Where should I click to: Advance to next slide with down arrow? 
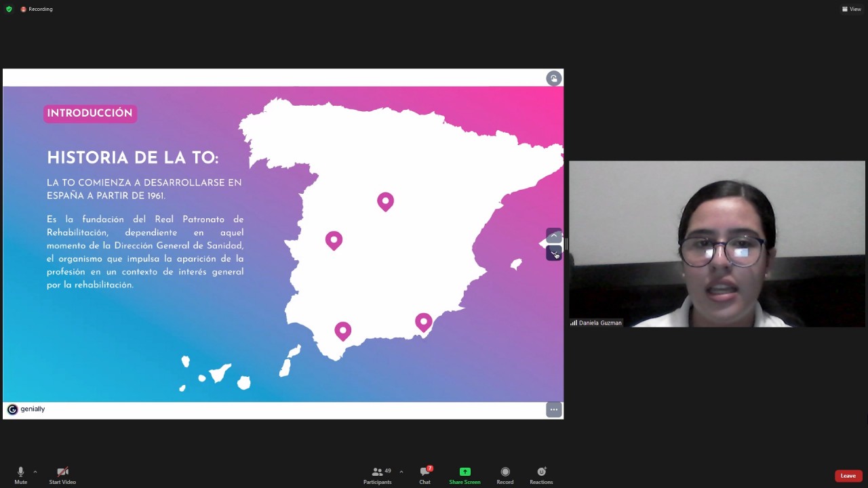pos(554,253)
